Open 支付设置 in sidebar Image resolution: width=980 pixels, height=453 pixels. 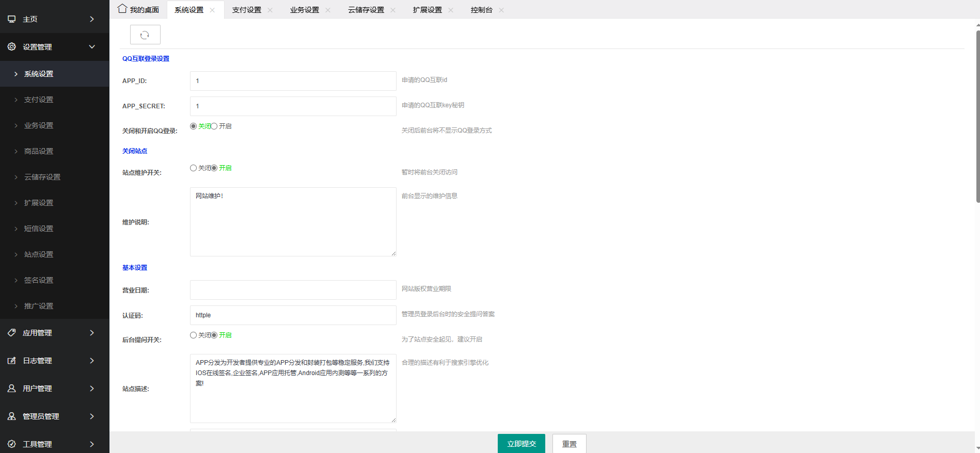click(55, 100)
